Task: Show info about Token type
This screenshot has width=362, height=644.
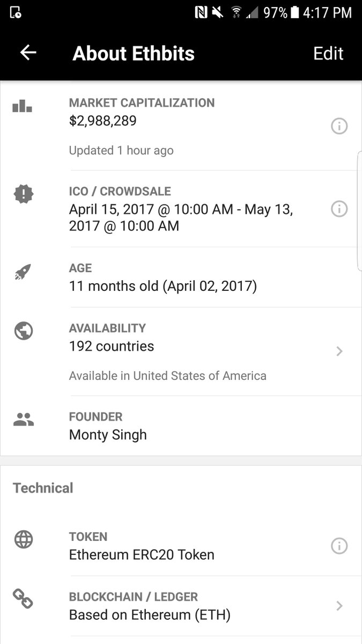Action: (x=339, y=546)
